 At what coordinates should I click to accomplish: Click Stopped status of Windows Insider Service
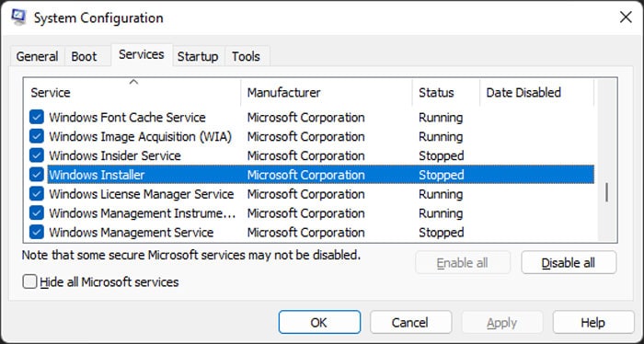tap(441, 155)
